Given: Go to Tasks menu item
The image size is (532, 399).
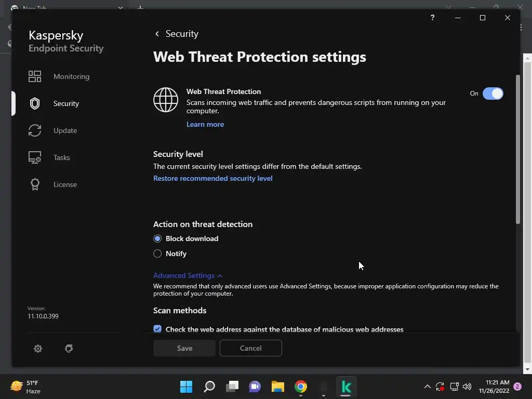Looking at the screenshot, I should [61, 157].
